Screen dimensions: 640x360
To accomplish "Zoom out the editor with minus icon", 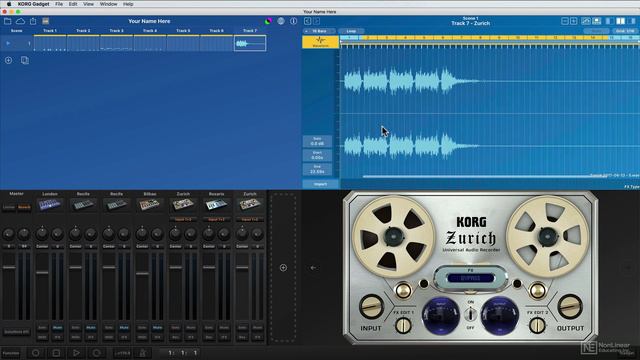I will pos(565,21).
